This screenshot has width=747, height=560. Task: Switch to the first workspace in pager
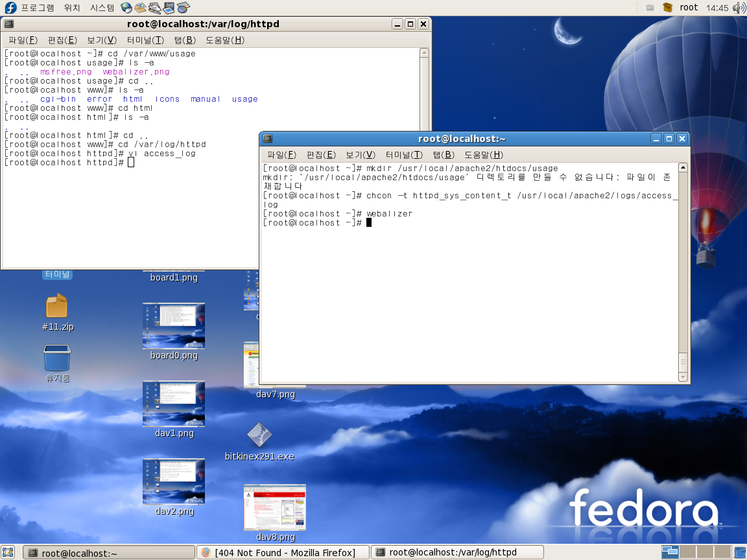tap(670, 552)
